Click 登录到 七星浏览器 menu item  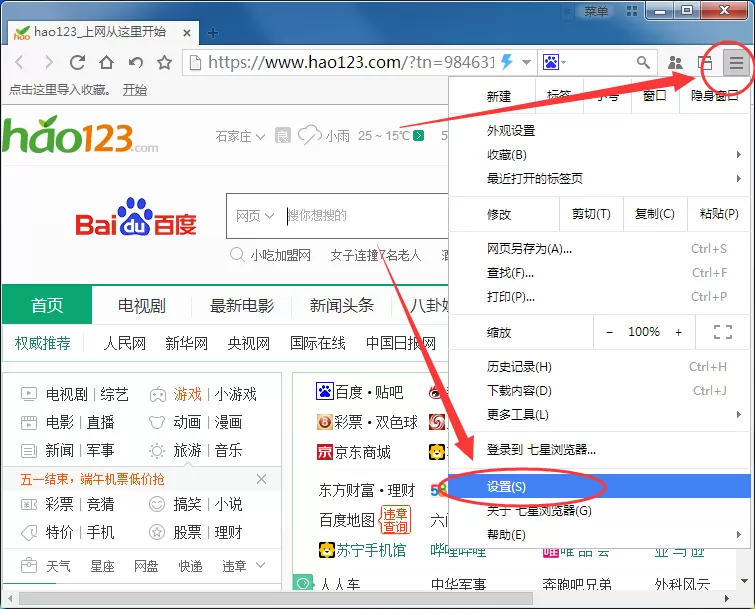[x=599, y=450]
